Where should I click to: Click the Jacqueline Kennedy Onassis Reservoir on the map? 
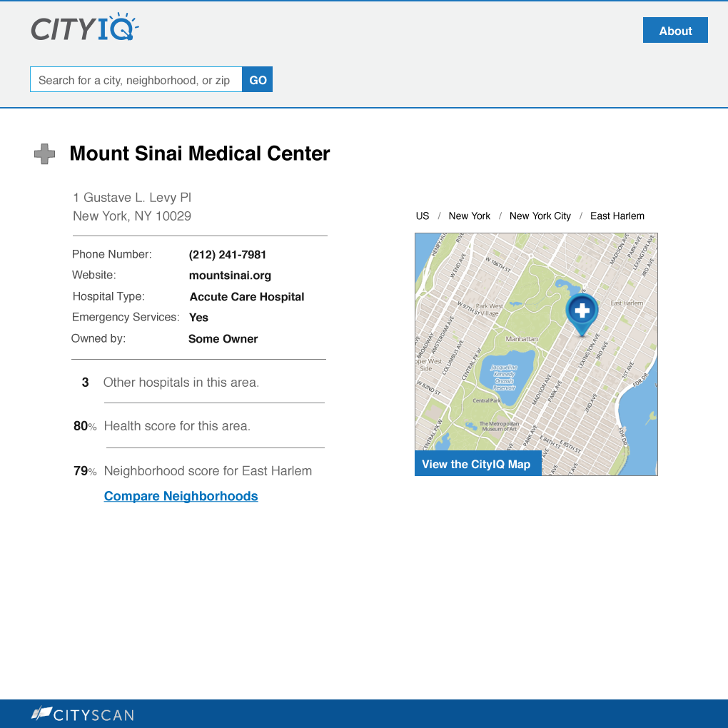[504, 377]
